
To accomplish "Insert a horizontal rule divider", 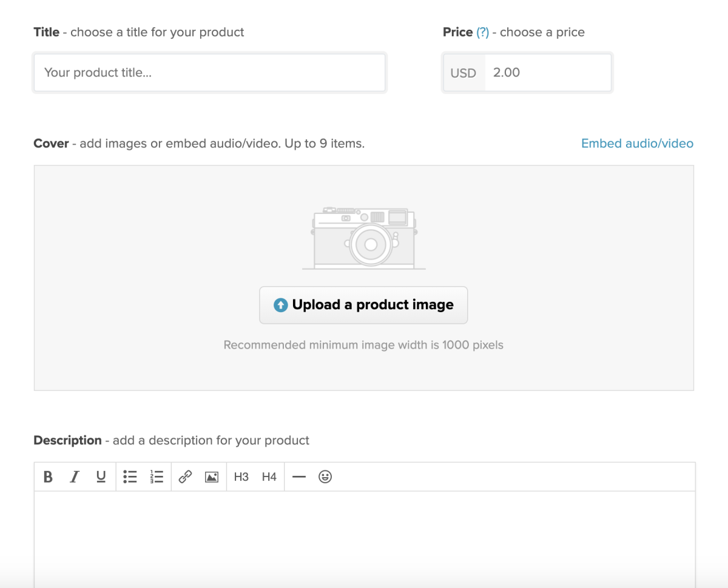I will (298, 477).
